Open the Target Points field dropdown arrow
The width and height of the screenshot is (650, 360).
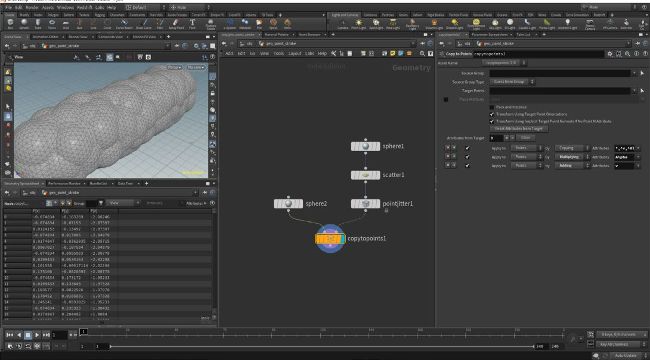(635, 91)
